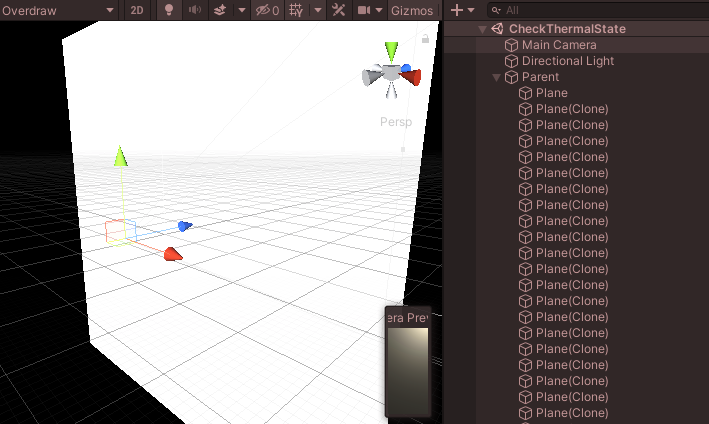Open the component editor tools icon
709x424 pixels.
click(x=339, y=10)
